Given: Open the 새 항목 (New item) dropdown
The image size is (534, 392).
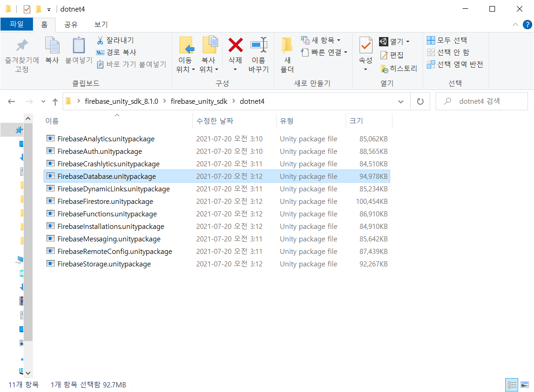Looking at the screenshot, I should tap(321, 40).
